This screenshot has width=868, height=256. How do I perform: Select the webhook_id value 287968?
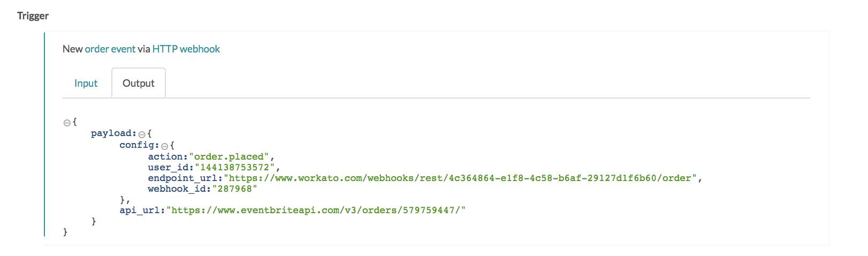[x=234, y=189]
